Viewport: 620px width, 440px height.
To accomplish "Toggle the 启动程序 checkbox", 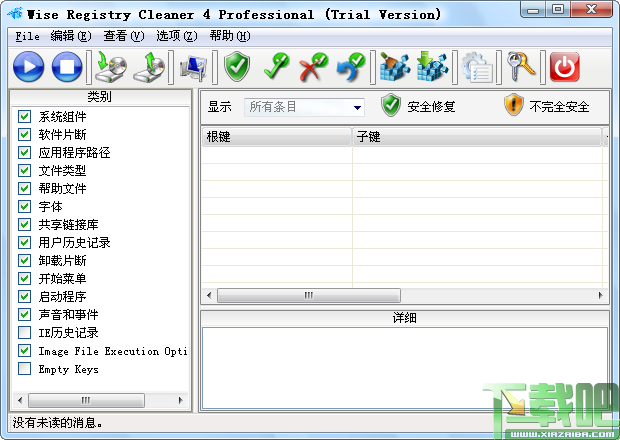I will pos(25,296).
